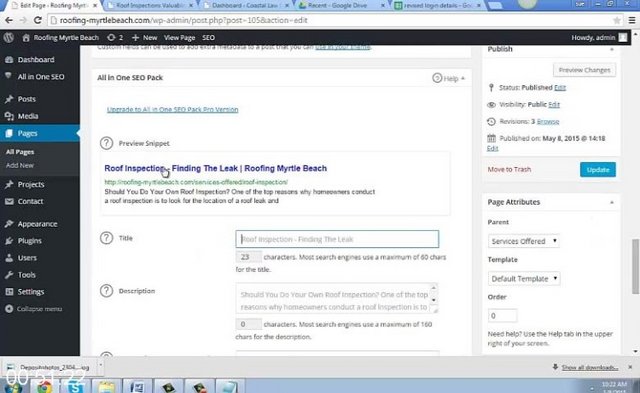The width and height of the screenshot is (640, 393).
Task: Edit the Visibility: Public setting
Action: click(x=554, y=104)
